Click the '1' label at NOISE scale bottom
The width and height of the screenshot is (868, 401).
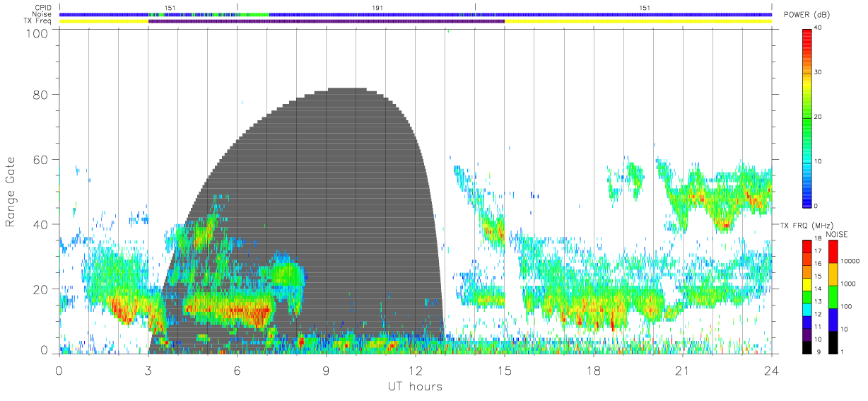(843, 351)
